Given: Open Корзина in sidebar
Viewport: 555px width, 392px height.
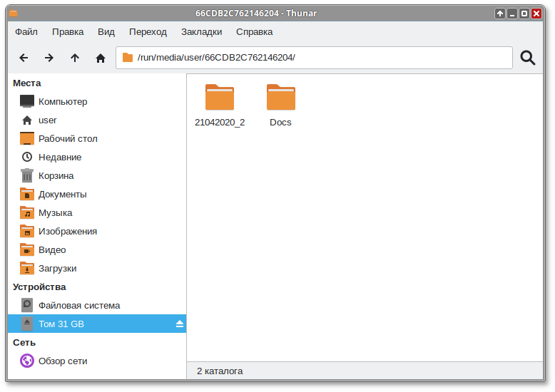Looking at the screenshot, I should (56, 176).
